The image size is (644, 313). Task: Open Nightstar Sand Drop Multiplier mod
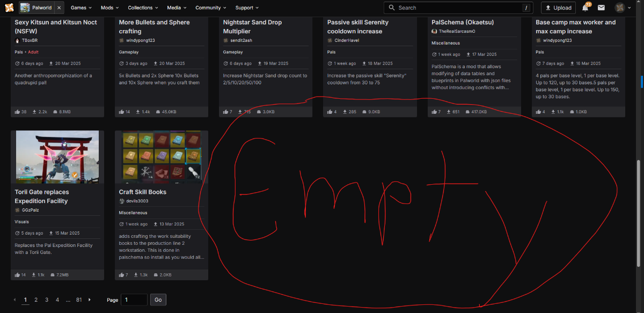point(252,27)
